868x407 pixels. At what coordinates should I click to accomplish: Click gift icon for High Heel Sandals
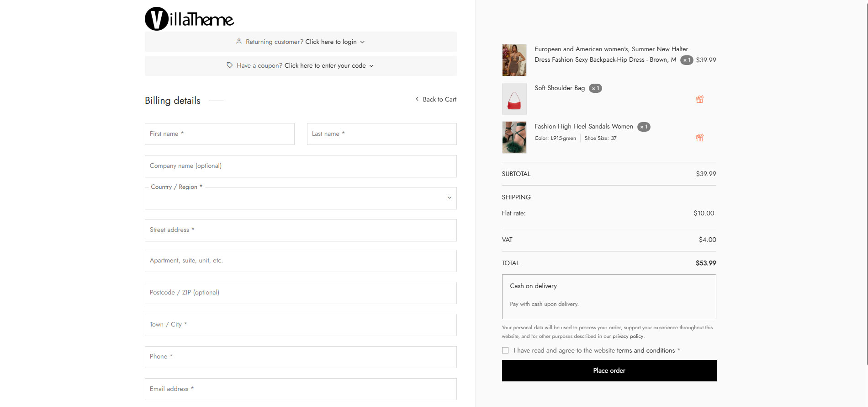[699, 138]
